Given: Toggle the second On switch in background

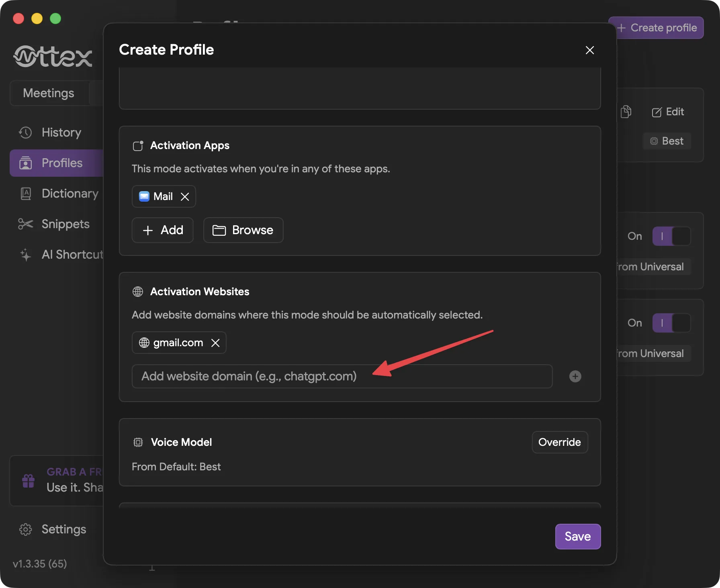Looking at the screenshot, I should coord(671,323).
